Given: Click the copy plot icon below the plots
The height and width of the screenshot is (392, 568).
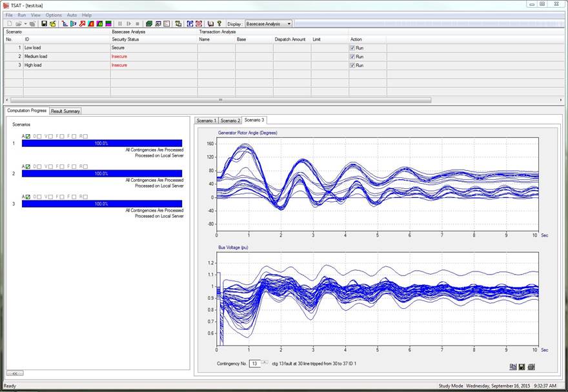Looking at the screenshot, I should click(x=513, y=367).
